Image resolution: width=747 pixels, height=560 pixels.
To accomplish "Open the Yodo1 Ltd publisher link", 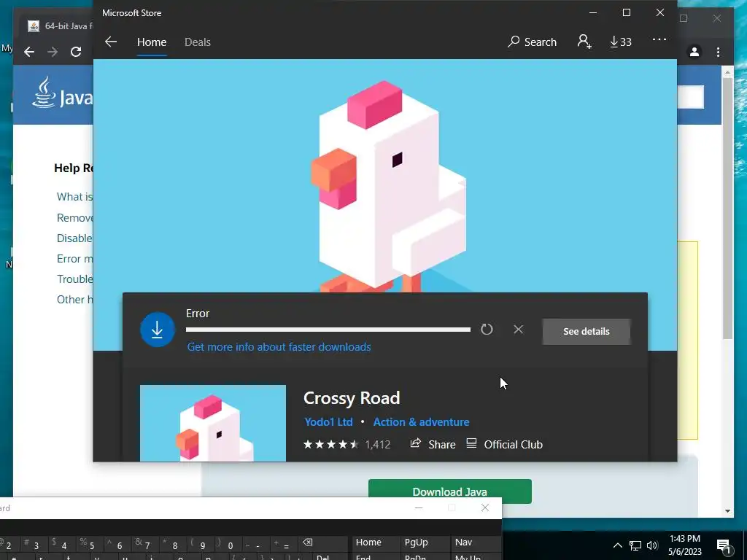I will 328,422.
